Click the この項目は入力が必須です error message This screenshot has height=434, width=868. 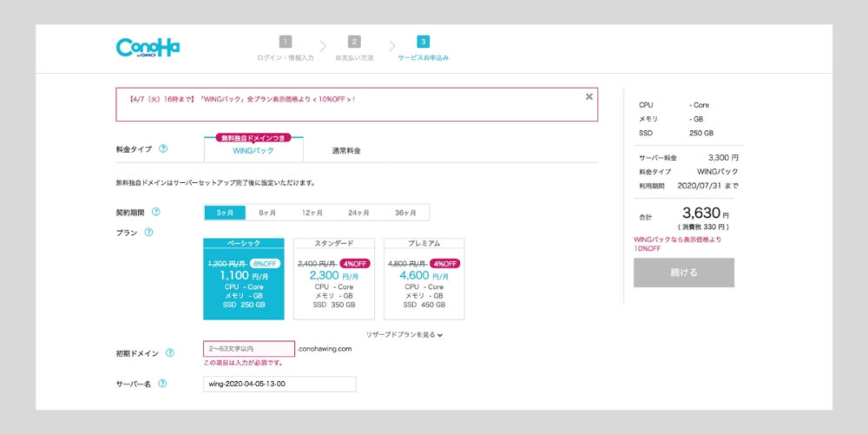244,363
